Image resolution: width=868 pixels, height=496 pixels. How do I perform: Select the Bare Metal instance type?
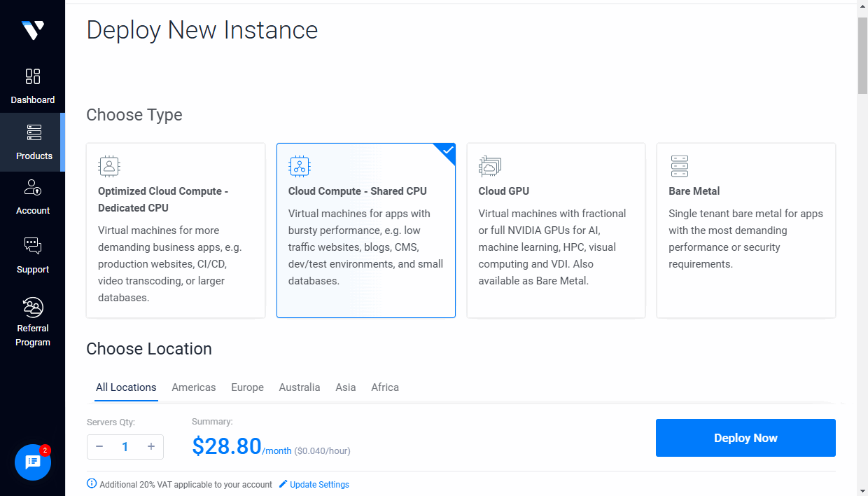click(745, 230)
